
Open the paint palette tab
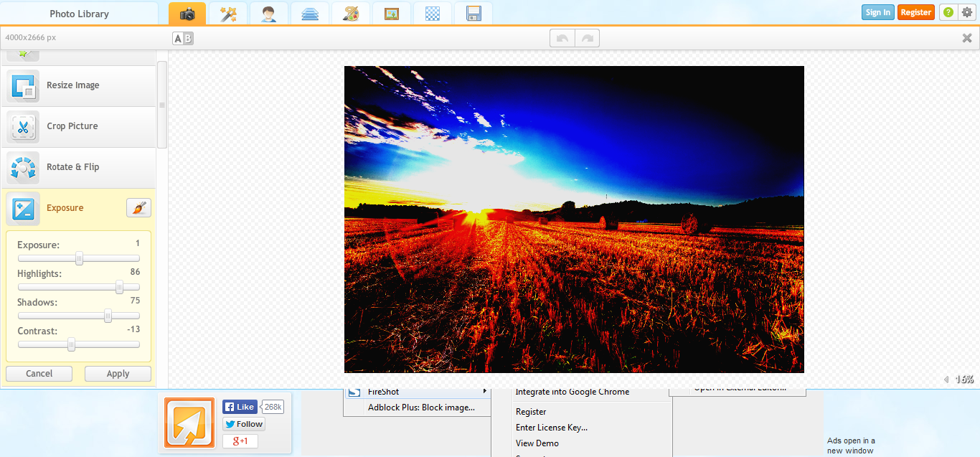(x=351, y=14)
